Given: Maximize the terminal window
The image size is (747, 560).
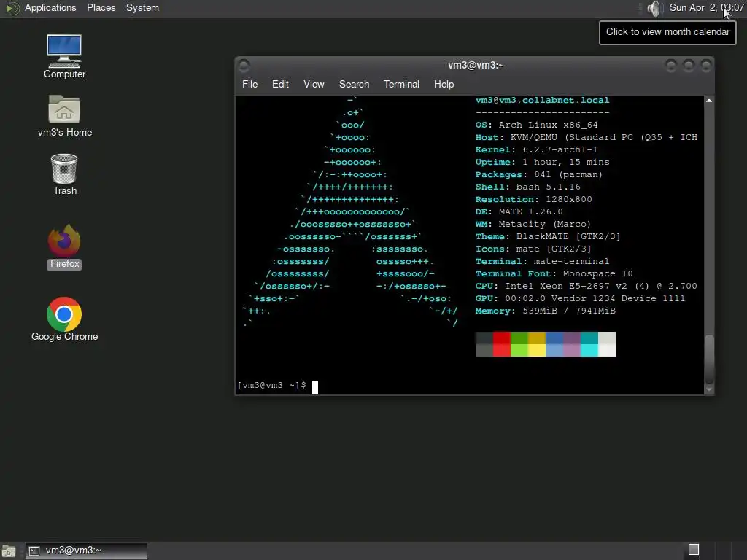Looking at the screenshot, I should tap(689, 65).
